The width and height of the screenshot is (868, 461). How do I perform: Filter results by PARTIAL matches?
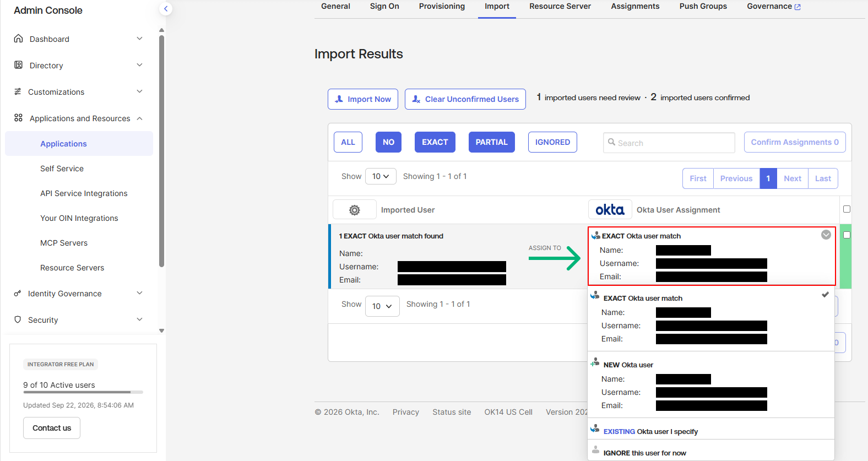point(492,142)
